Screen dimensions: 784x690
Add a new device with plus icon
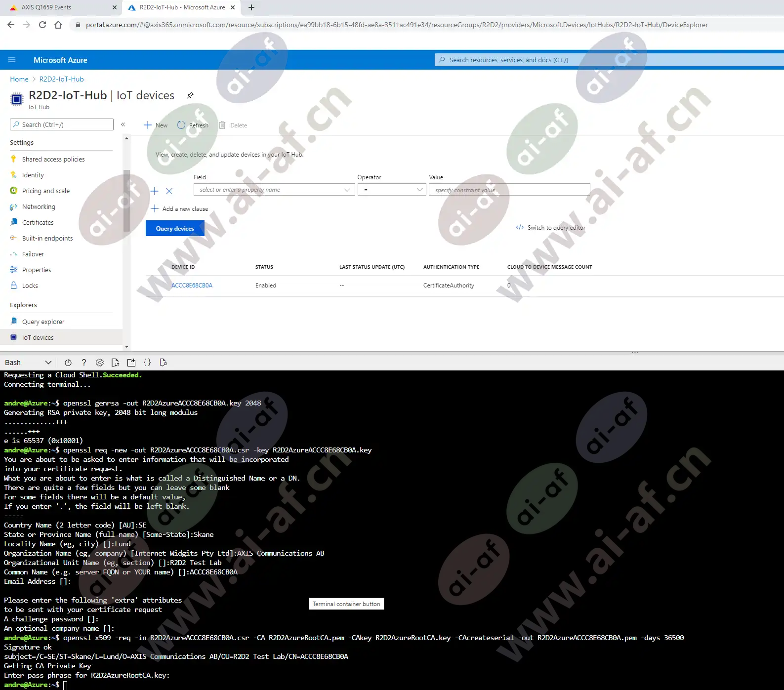[148, 125]
